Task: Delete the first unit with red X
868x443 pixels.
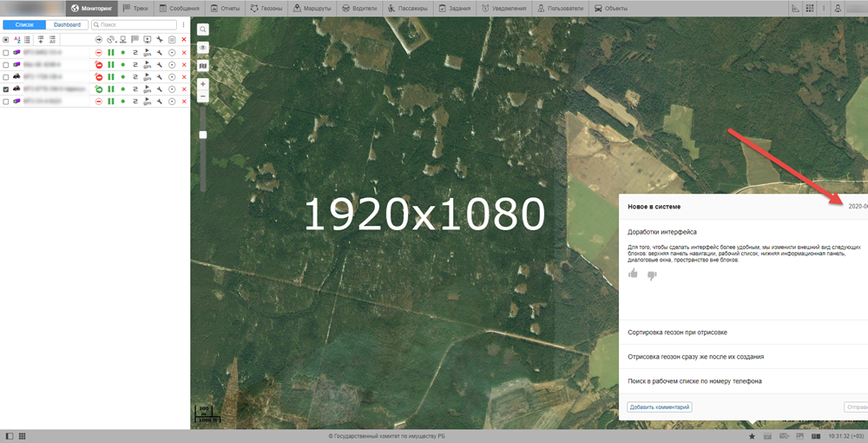Action: [x=184, y=53]
